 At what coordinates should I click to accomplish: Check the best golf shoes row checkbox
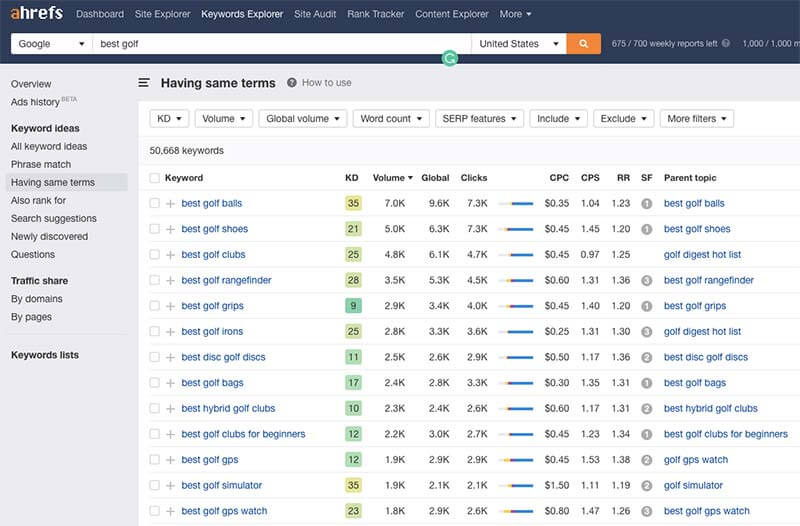pyautogui.click(x=154, y=229)
